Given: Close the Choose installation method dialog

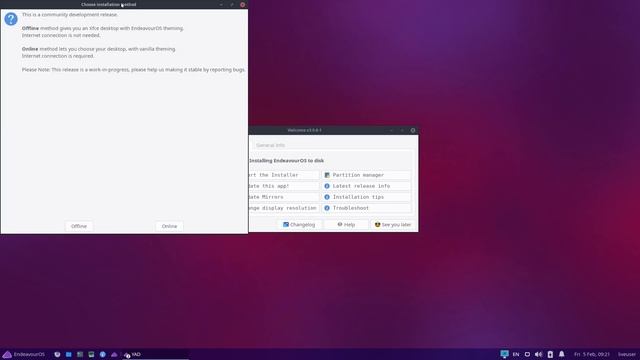Looking at the screenshot, I should pyautogui.click(x=242, y=4).
